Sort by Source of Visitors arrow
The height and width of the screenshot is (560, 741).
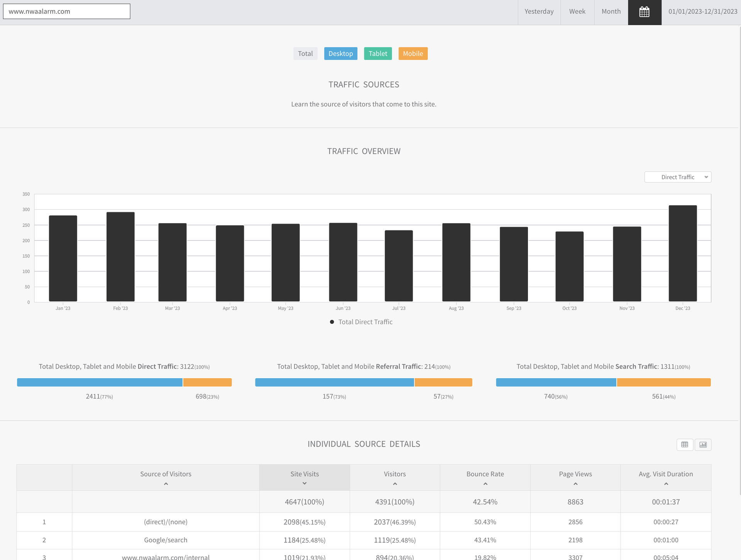pyautogui.click(x=166, y=484)
